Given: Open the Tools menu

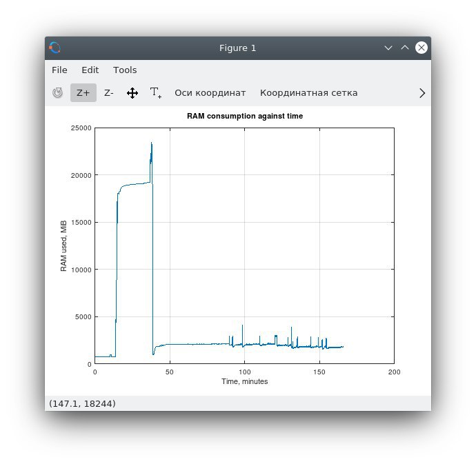Looking at the screenshot, I should pos(125,70).
